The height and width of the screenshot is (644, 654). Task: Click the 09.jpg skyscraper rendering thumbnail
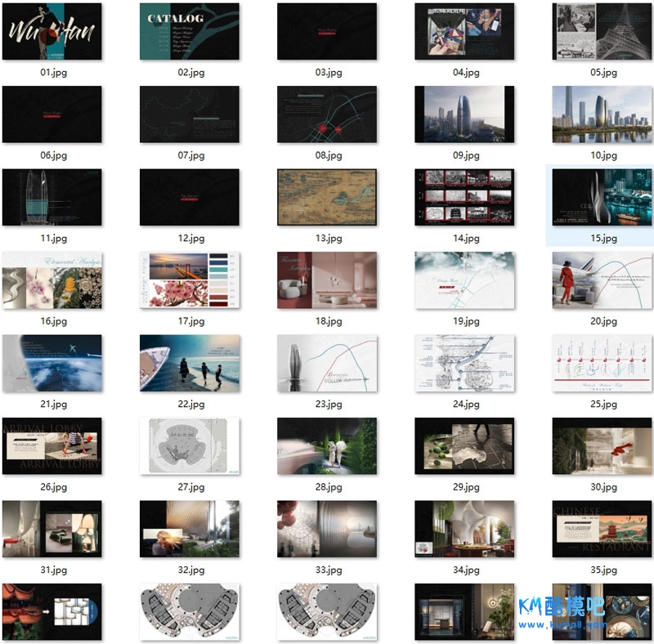(x=464, y=114)
